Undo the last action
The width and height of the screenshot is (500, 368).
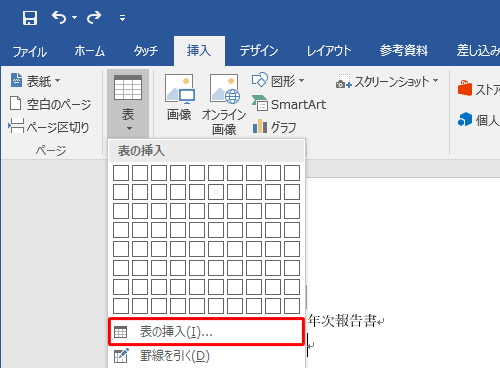click(x=59, y=17)
